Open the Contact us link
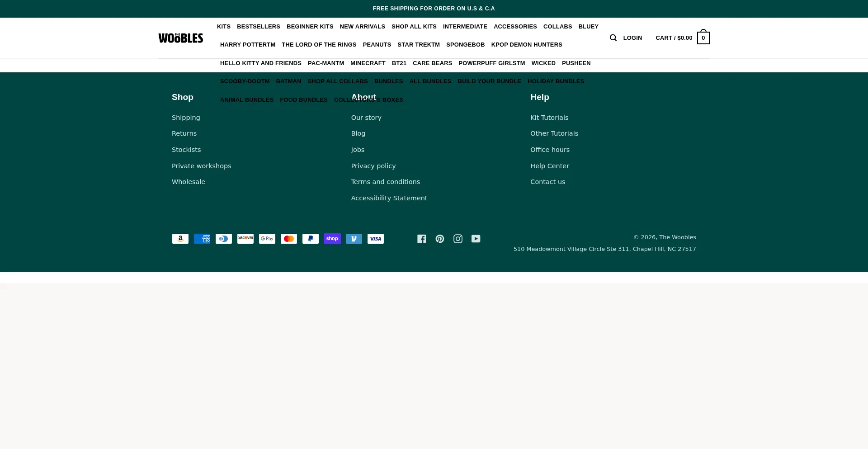Viewport: 868px width, 449px height. click(548, 182)
